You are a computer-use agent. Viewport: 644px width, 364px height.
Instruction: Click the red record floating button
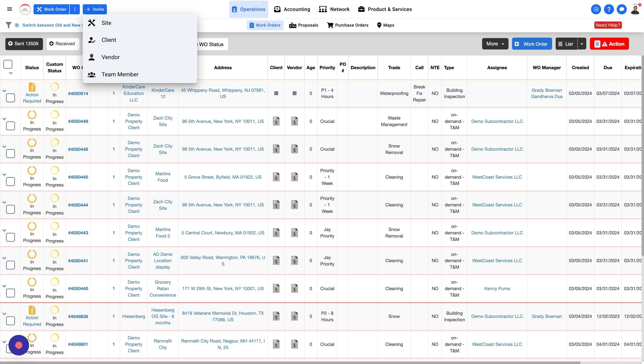tap(19, 345)
